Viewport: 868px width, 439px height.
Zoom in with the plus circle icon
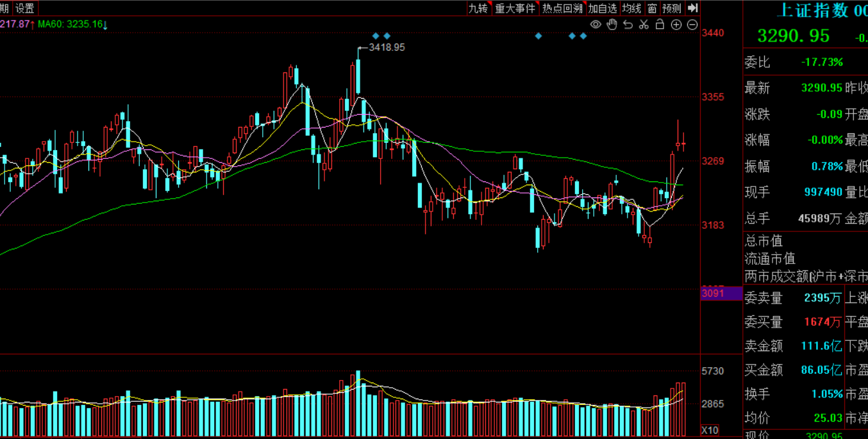click(676, 24)
